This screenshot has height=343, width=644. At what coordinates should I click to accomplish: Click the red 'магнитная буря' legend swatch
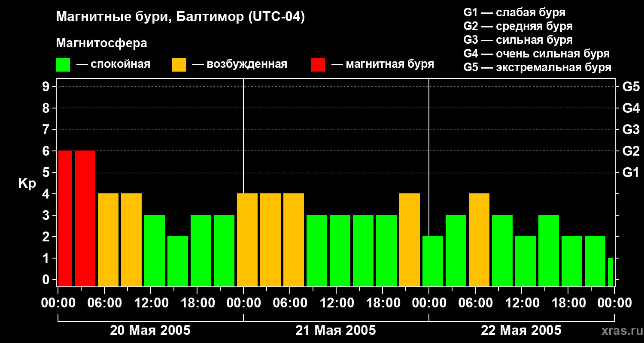pos(318,65)
